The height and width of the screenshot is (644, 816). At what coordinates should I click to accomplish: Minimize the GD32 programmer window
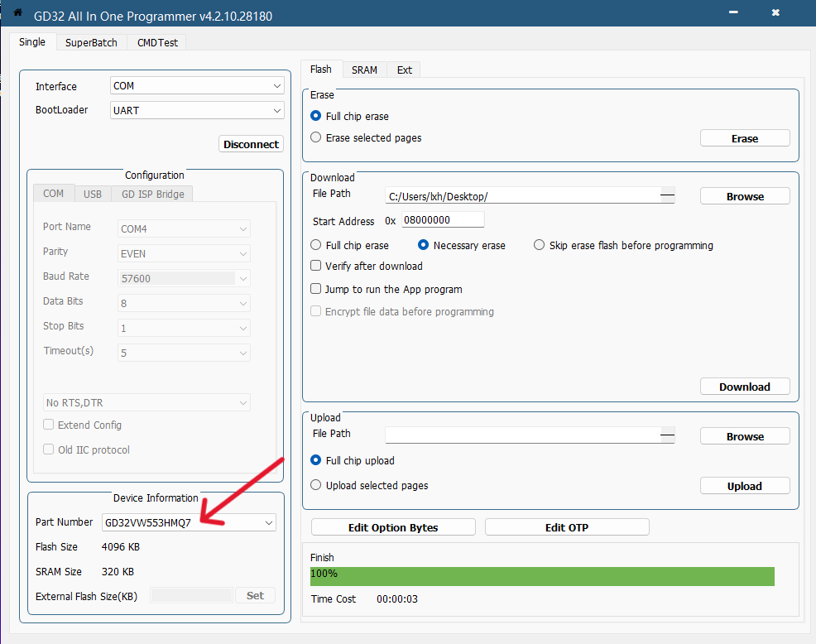click(x=732, y=13)
